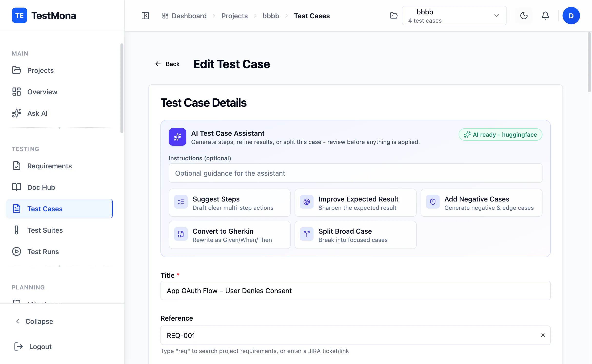The width and height of the screenshot is (592, 364).
Task: Click the AI Test Case Assistant sparkle icon
Action: (x=178, y=137)
